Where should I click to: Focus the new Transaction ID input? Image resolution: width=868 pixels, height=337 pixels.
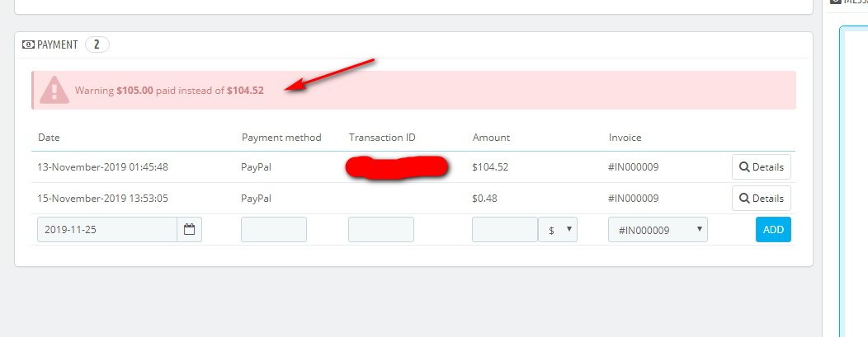[380, 230]
